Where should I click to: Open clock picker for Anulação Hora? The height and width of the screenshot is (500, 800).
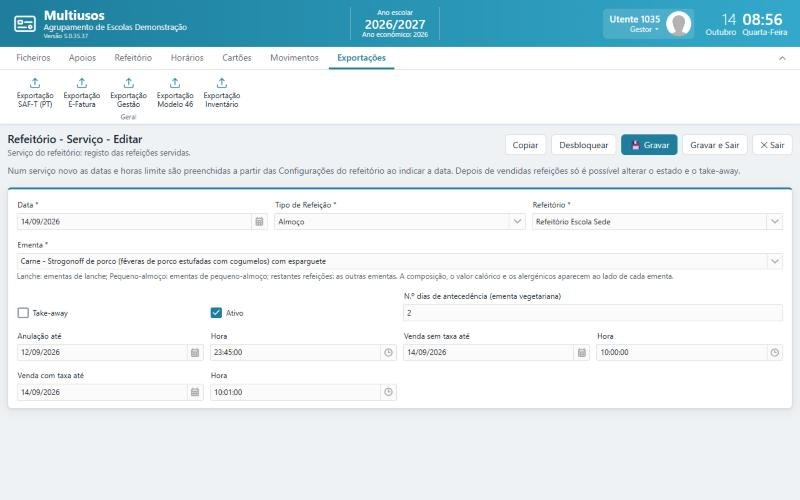[x=388, y=353]
